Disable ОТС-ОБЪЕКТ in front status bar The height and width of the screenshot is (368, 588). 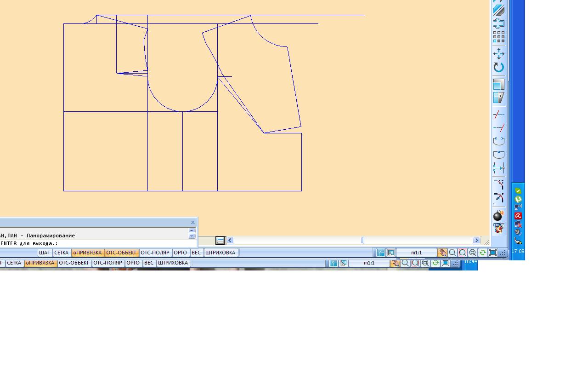tap(121, 253)
